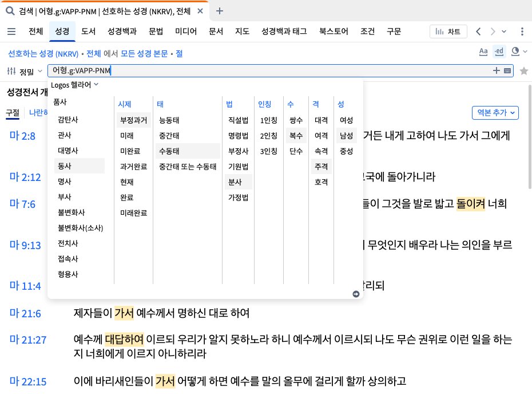This screenshot has width=532, height=394.
Task: Switch to the 성경백과 tab
Action: pyautogui.click(x=122, y=31)
